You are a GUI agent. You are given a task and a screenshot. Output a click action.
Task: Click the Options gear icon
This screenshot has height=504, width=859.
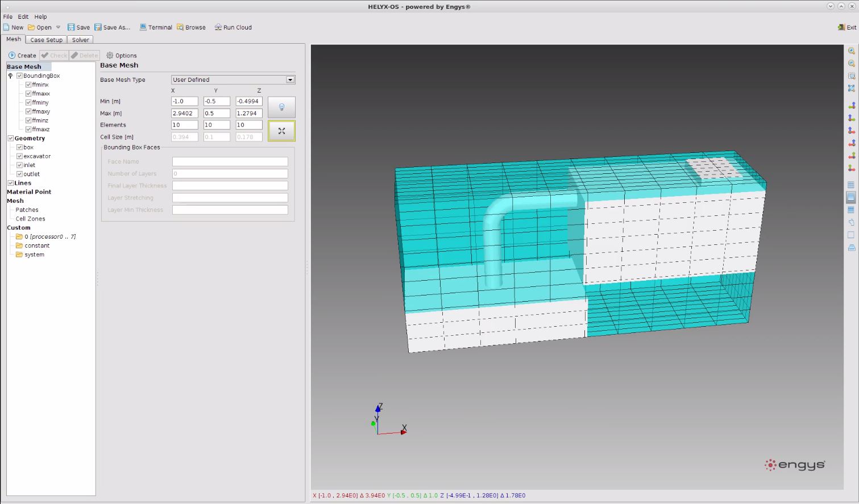110,55
